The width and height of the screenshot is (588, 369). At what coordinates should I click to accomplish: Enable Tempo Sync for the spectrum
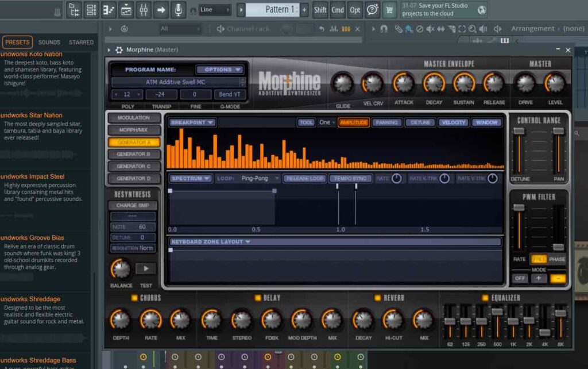351,179
